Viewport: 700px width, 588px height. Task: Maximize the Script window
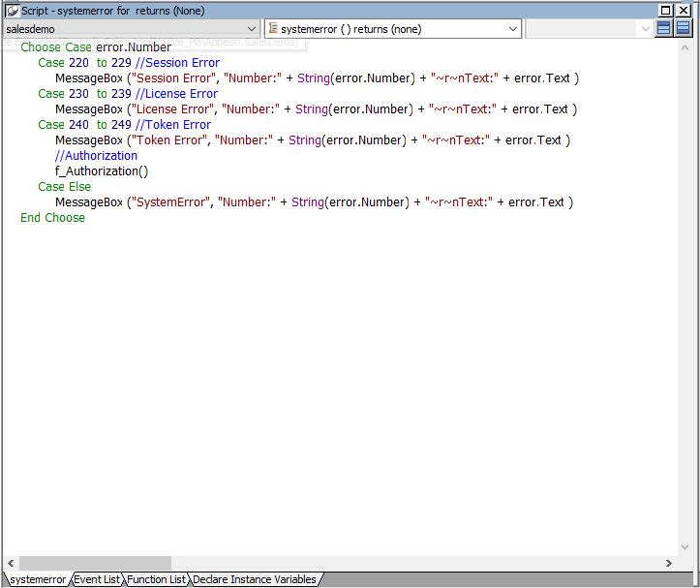point(666,10)
